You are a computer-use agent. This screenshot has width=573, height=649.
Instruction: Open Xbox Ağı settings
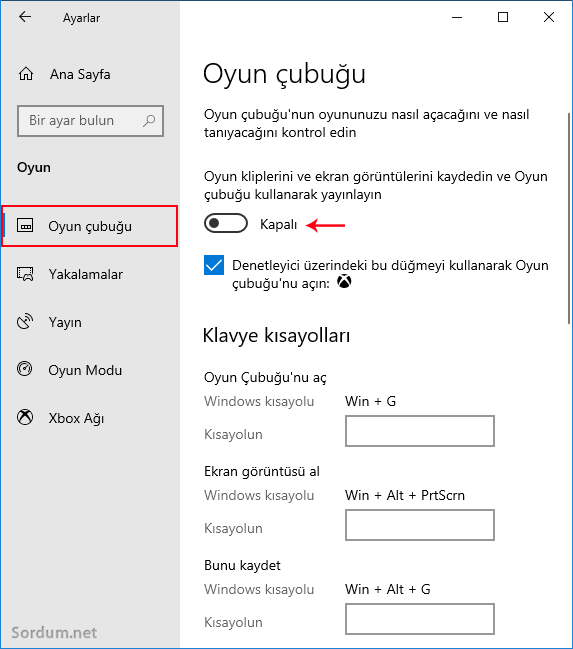click(90, 418)
